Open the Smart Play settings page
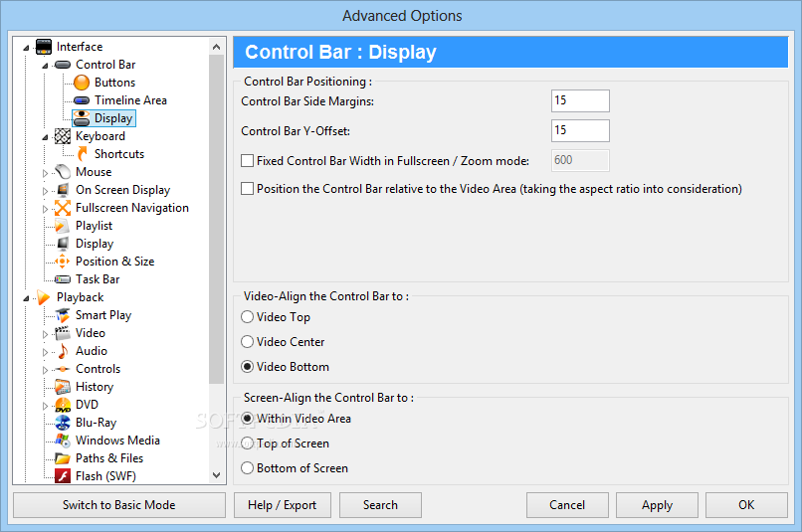802x532 pixels. (103, 315)
